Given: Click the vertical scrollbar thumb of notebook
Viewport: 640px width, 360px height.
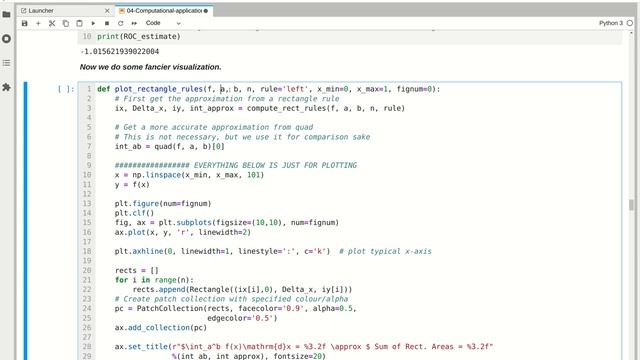Looking at the screenshot, I should tap(631, 204).
